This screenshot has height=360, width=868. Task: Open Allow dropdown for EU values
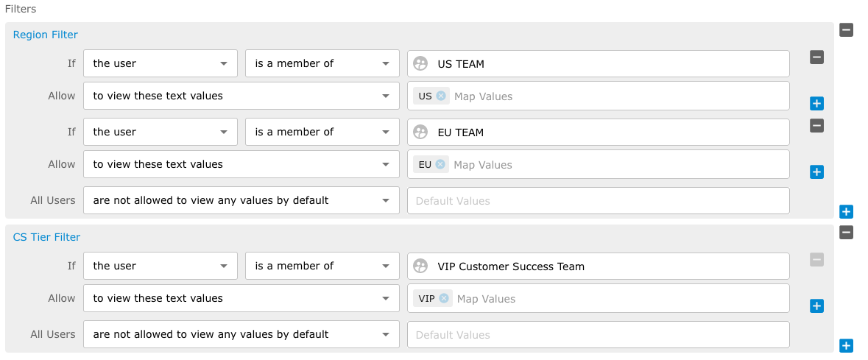(241, 164)
